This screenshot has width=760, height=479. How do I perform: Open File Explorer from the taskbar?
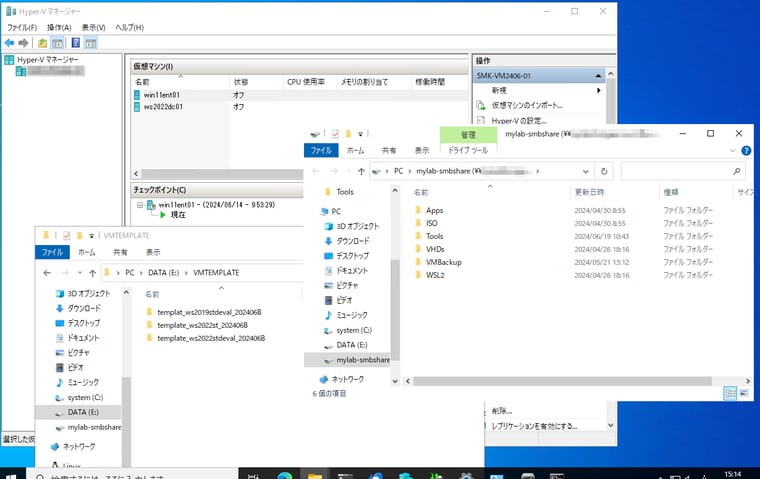tap(315, 476)
